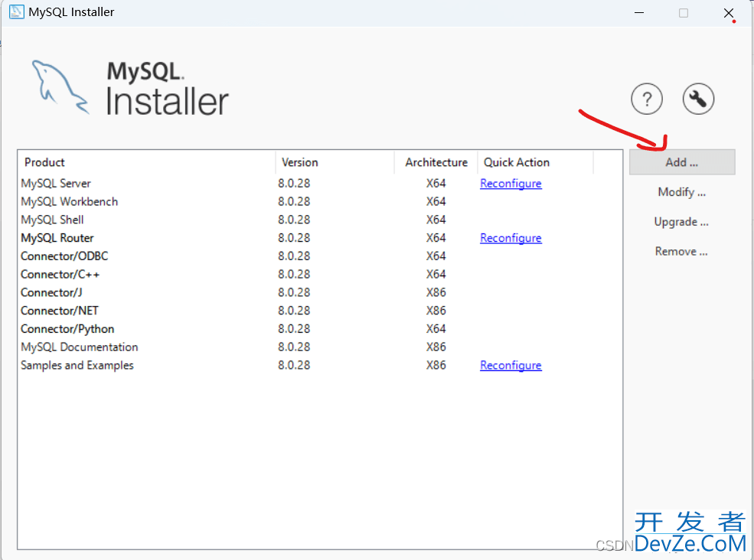This screenshot has height=560, width=754.
Task: Click the Add ... button
Action: [x=682, y=162]
